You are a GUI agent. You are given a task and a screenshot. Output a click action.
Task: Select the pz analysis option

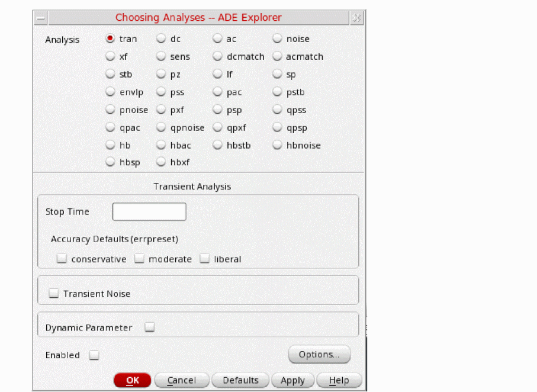tap(161, 74)
